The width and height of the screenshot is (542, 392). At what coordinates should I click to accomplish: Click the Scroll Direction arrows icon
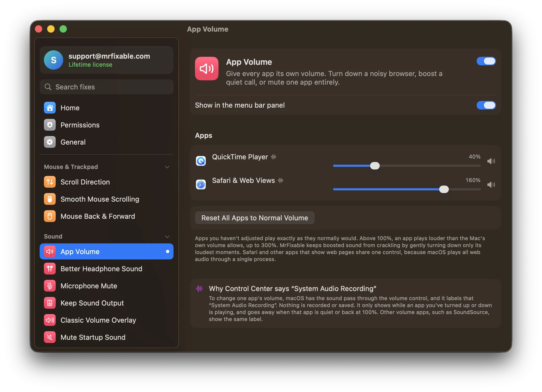tap(50, 182)
